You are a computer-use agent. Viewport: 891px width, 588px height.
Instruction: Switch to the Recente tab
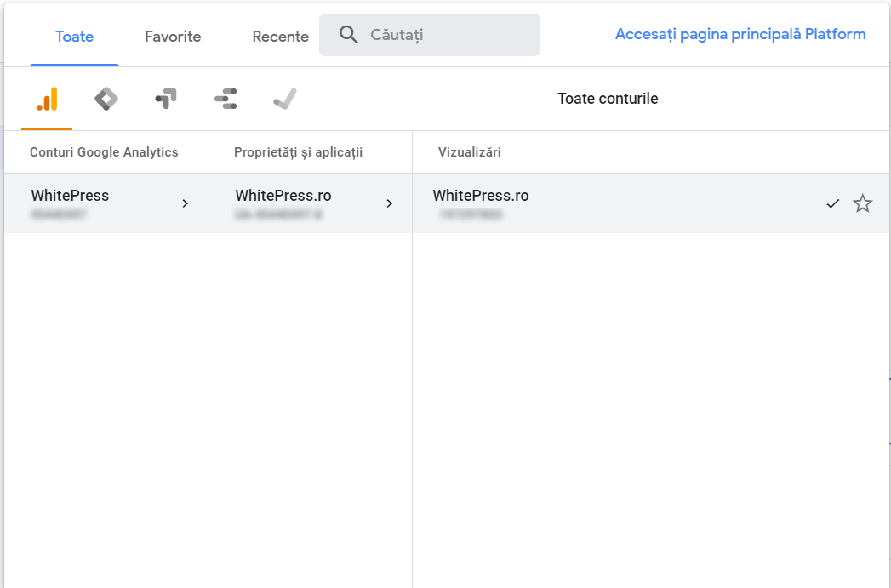pos(281,37)
